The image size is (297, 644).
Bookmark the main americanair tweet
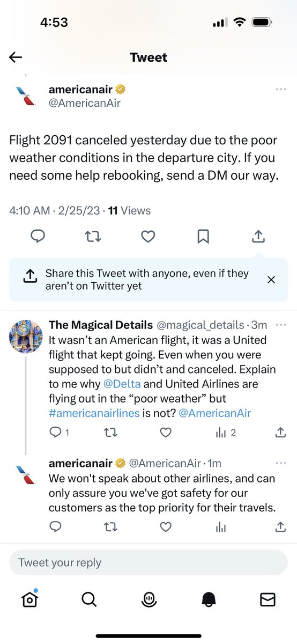(x=203, y=236)
